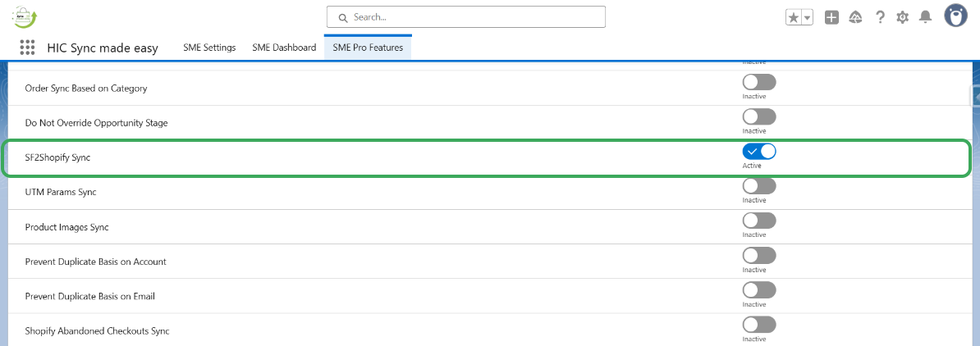980x346 pixels.
Task: Click the HIC Sync logo at top left
Action: pos(25,16)
